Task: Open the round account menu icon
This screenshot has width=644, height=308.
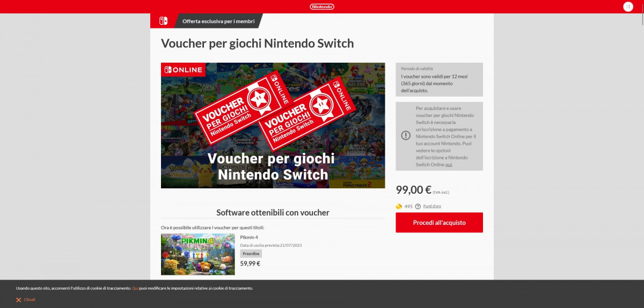Action: coord(628,6)
